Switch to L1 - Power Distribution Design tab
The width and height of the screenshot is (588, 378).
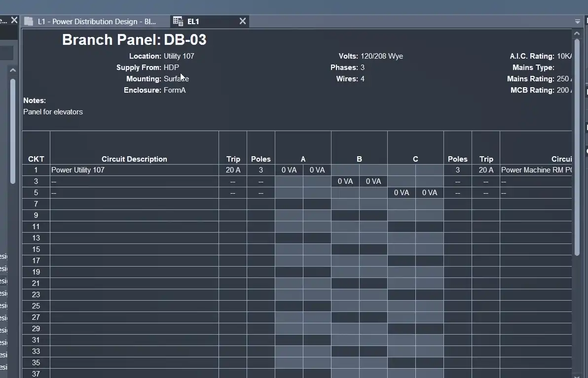97,22
